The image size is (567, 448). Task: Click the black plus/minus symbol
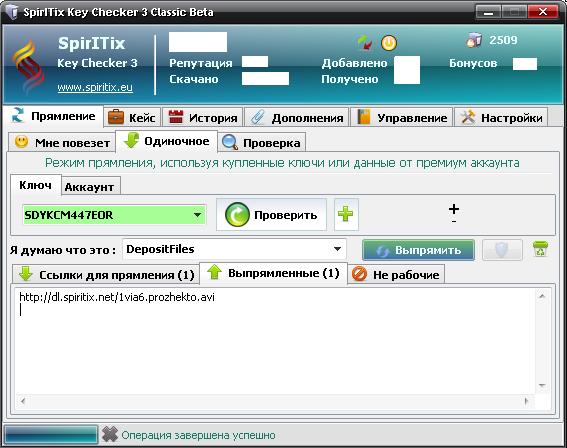(454, 213)
